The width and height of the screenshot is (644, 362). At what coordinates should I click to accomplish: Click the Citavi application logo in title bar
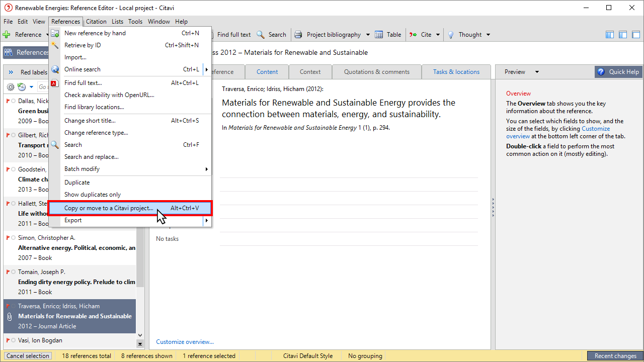(x=8, y=8)
